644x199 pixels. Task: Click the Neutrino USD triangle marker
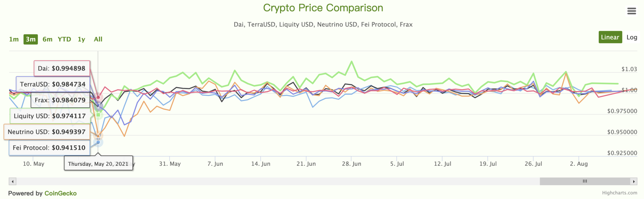point(98,136)
